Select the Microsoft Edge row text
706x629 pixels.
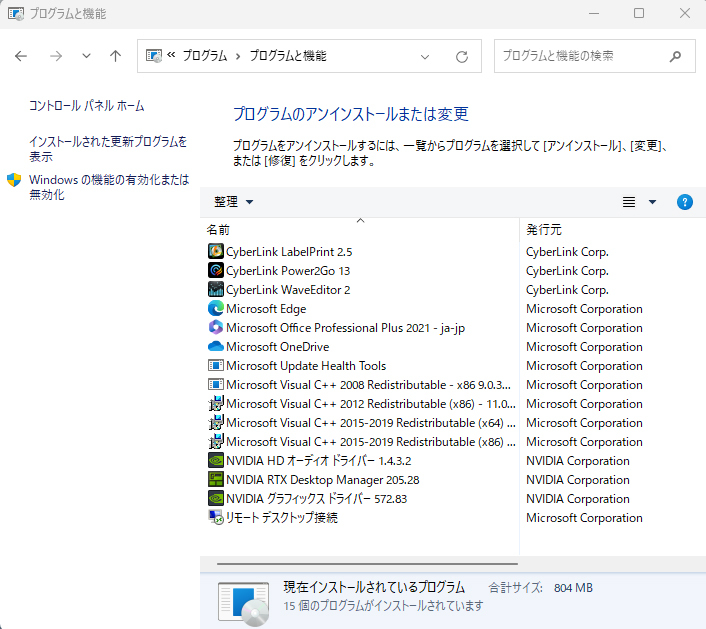pyautogui.click(x=266, y=309)
